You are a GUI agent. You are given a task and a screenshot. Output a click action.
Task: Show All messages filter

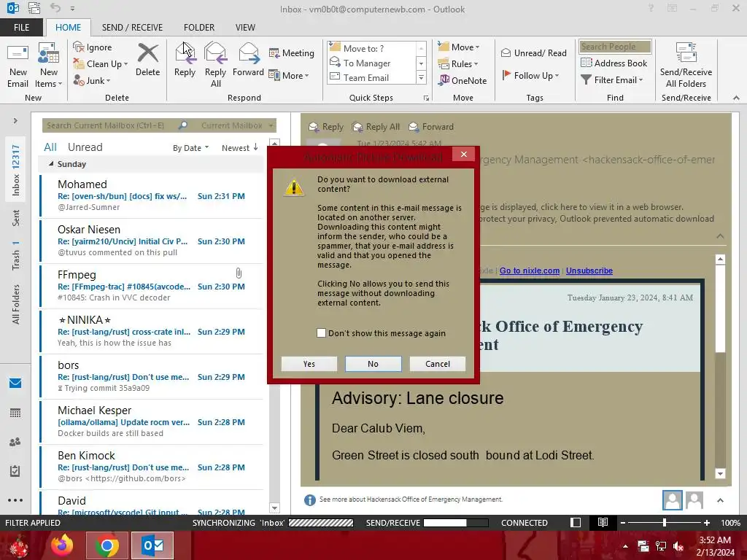tap(50, 147)
